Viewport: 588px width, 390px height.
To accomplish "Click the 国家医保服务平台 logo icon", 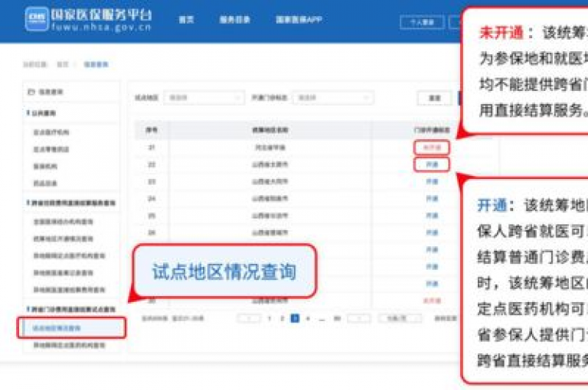I will pyautogui.click(x=37, y=18).
